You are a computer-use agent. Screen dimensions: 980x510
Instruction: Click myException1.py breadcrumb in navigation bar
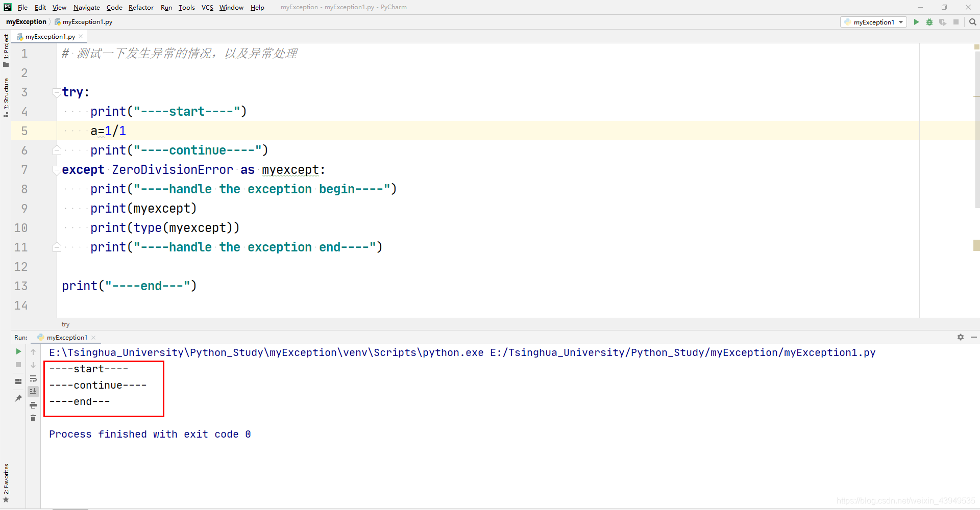(84, 22)
